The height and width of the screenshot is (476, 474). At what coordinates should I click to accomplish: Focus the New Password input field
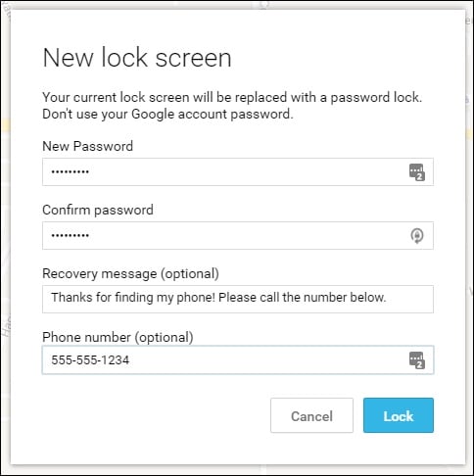click(x=238, y=172)
